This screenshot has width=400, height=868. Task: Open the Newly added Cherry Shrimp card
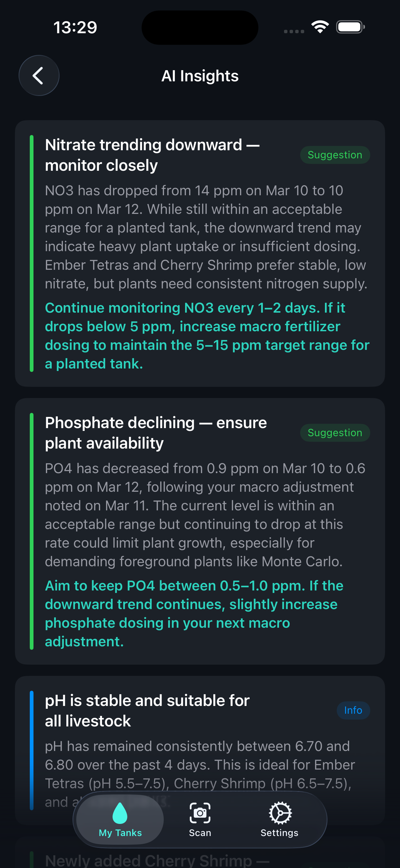[x=157, y=860]
